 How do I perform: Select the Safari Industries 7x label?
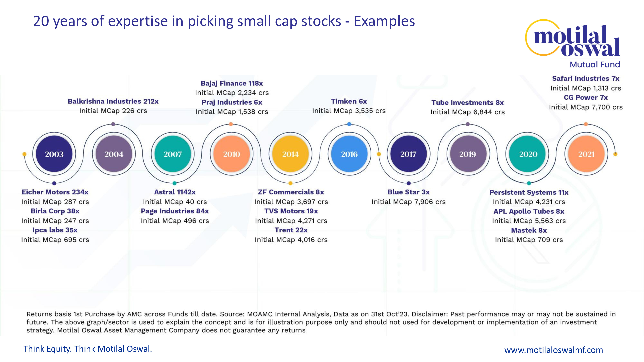coord(586,79)
